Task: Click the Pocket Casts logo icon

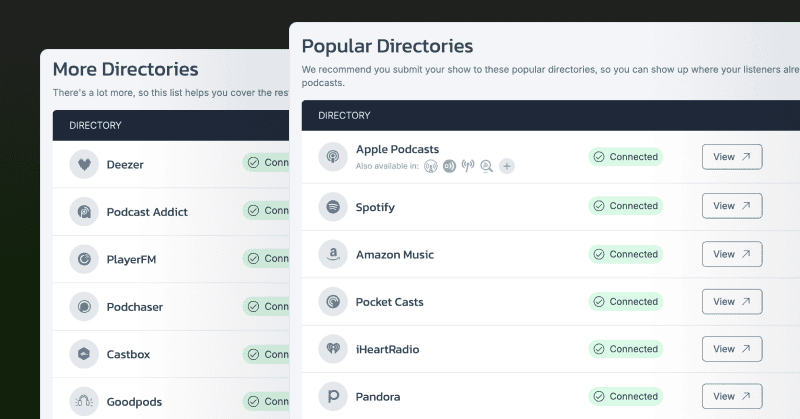Action: click(333, 302)
